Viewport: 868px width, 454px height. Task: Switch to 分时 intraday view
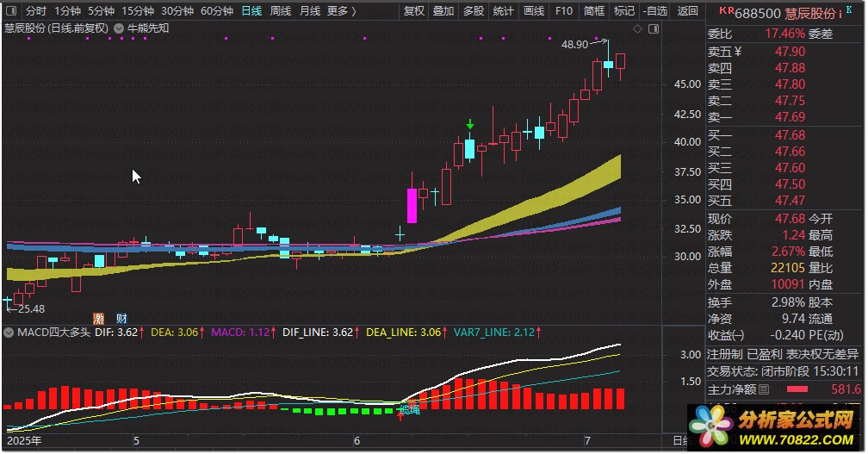[x=36, y=10]
